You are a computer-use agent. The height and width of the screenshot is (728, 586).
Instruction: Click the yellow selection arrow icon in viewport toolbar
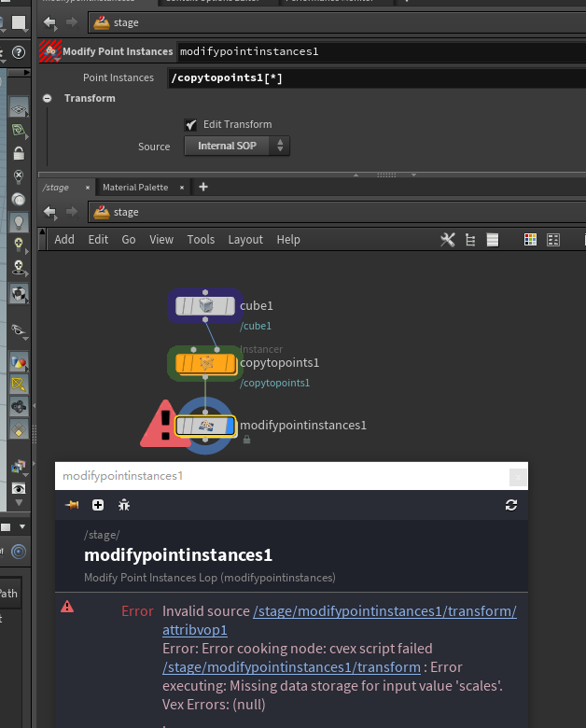click(x=19, y=384)
